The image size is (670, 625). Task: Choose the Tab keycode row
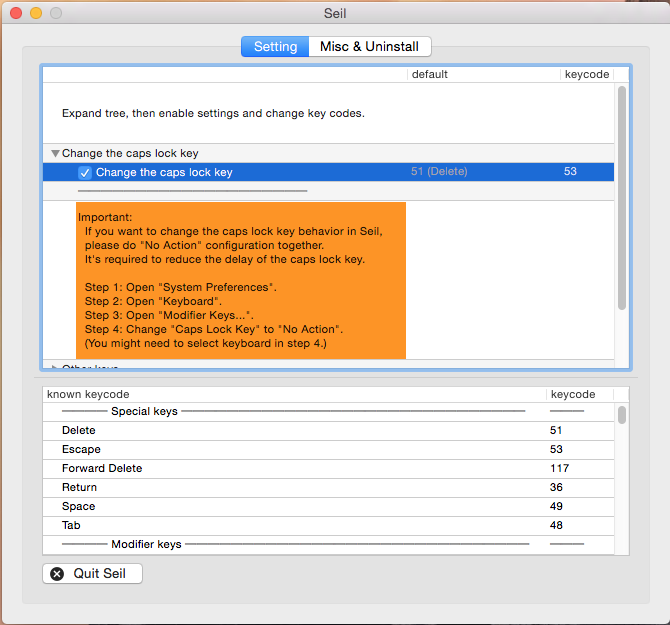[x=300, y=525]
